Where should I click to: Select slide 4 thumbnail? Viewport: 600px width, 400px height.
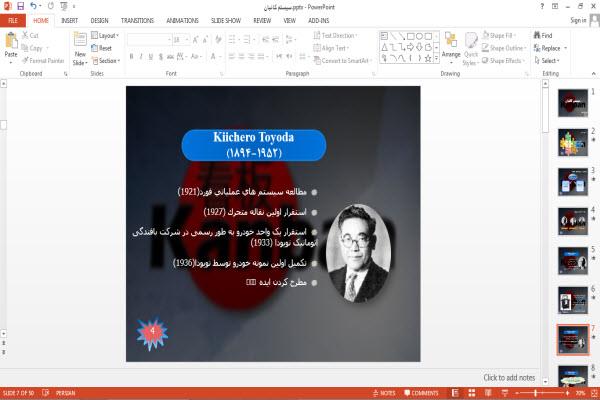coord(573,221)
